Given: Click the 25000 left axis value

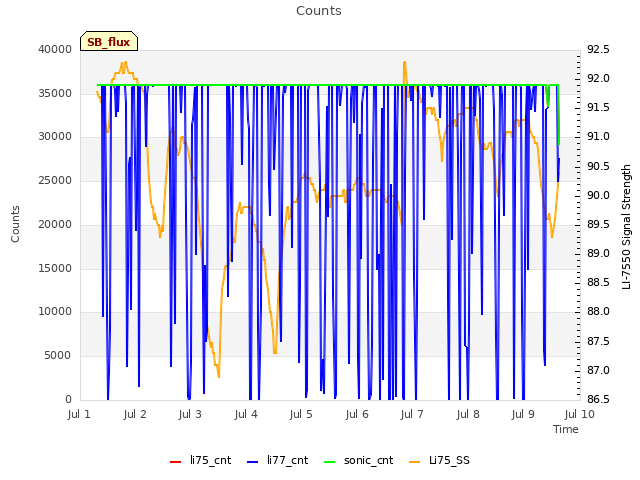Looking at the screenshot, I should tap(55, 180).
